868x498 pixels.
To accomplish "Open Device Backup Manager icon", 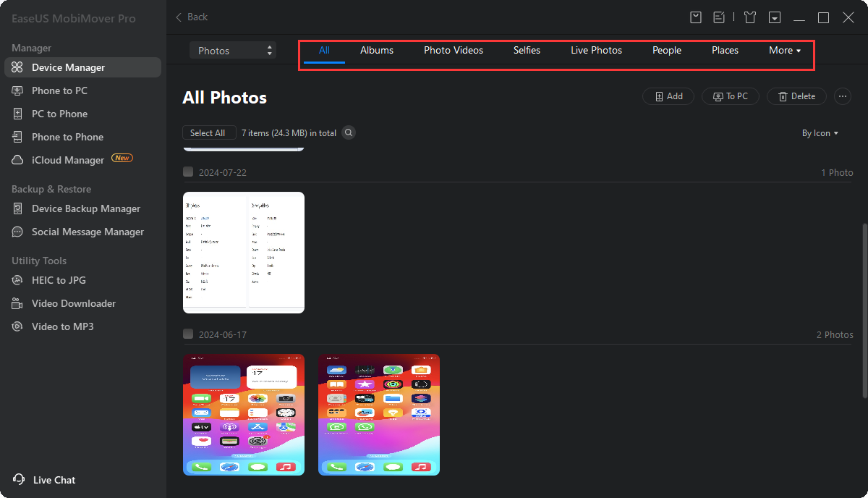I will click(x=17, y=208).
